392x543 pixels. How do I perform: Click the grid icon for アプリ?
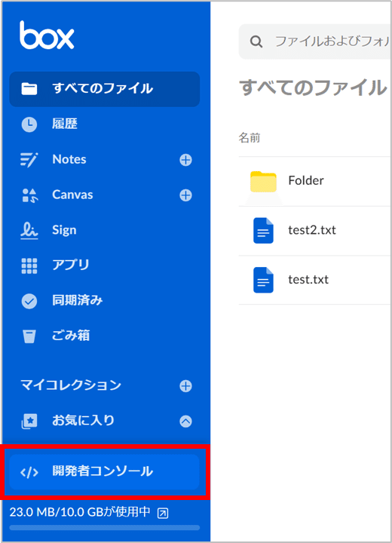point(29,266)
